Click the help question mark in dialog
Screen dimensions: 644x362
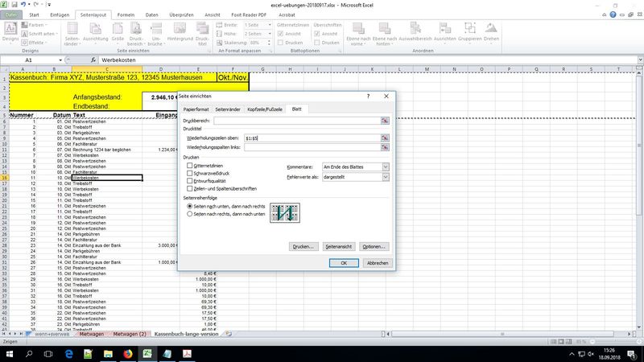point(368,97)
